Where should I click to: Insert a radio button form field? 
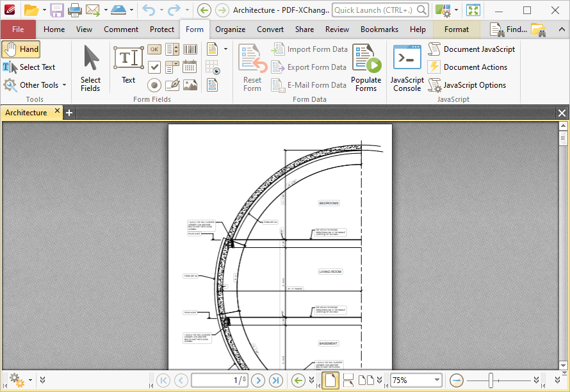154,85
